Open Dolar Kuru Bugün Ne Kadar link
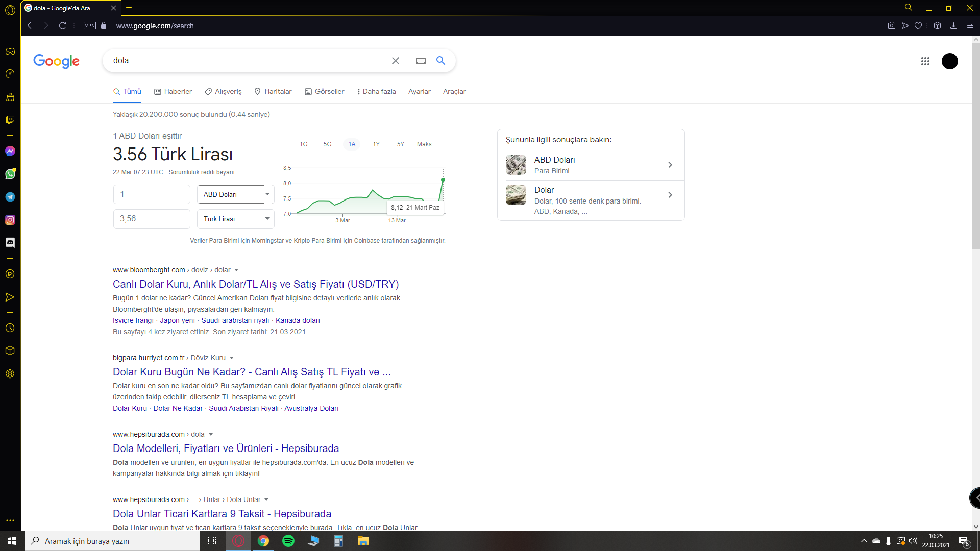Viewport: 980px width, 551px height. [252, 372]
